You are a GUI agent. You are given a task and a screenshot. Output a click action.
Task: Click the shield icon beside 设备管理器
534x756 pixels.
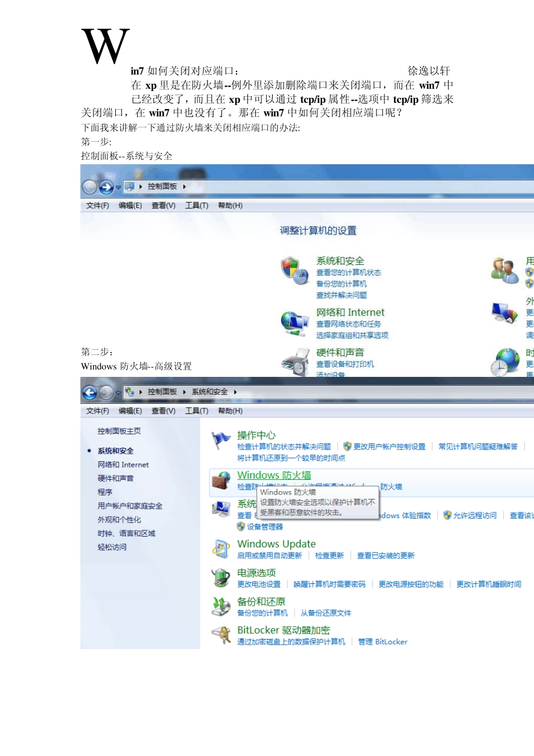coord(241,526)
